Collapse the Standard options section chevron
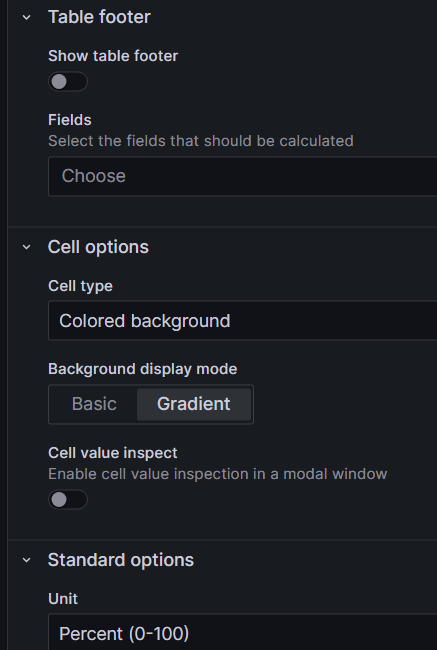Image resolution: width=437 pixels, height=650 pixels. point(27,560)
